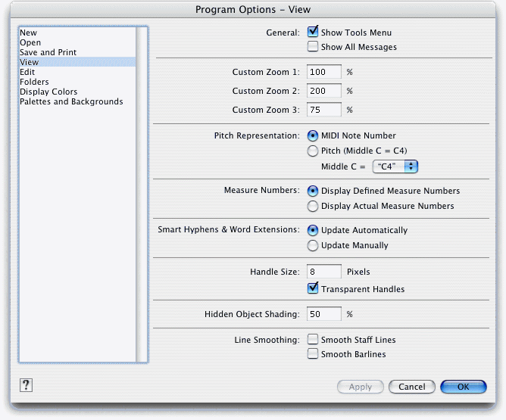Click the Custom Zoom 2 field
Viewport: 506px width, 420px height.
(323, 91)
